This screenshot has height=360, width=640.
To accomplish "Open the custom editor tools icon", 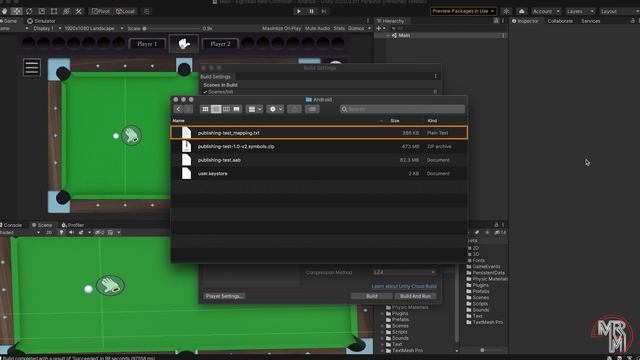I will tap(78, 11).
